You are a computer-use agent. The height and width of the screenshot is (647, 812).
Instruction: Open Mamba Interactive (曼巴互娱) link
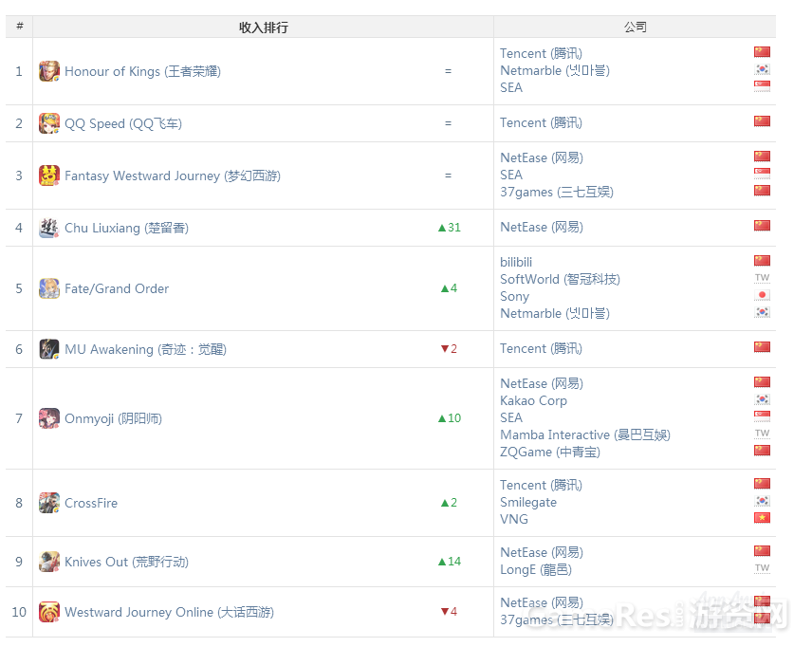pos(585,435)
